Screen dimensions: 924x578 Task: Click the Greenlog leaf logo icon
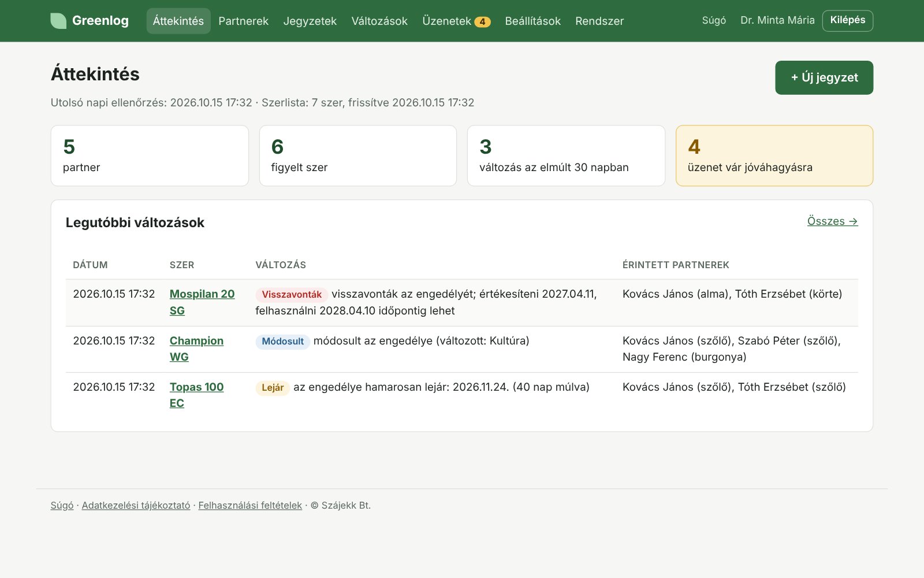58,21
